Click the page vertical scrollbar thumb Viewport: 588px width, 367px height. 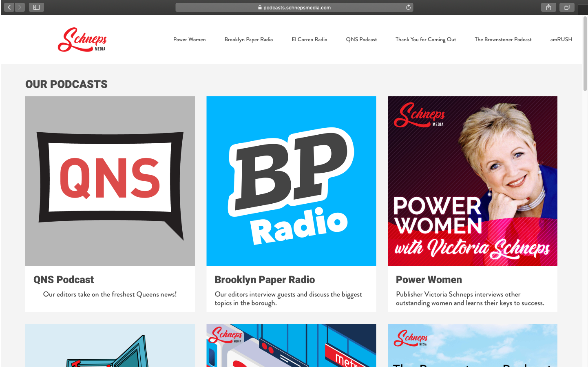pyautogui.click(x=585, y=53)
